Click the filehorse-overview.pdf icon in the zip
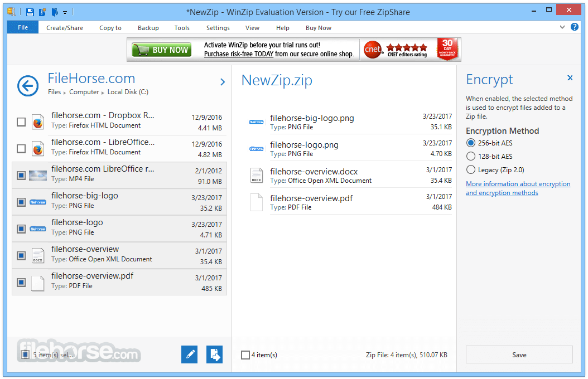 point(257,202)
